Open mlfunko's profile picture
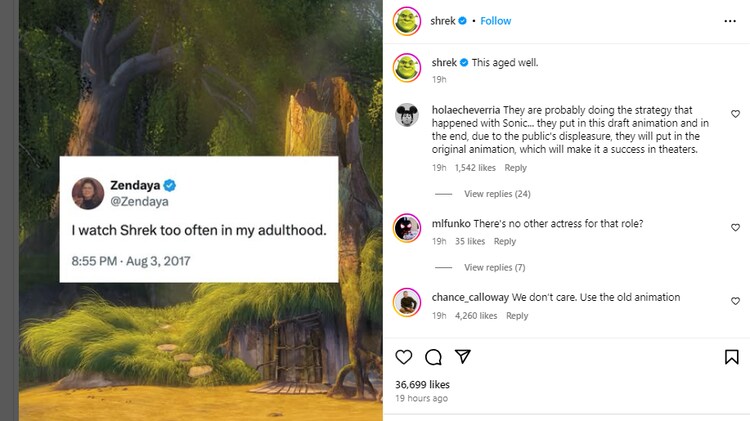This screenshot has width=750, height=421. point(406,228)
